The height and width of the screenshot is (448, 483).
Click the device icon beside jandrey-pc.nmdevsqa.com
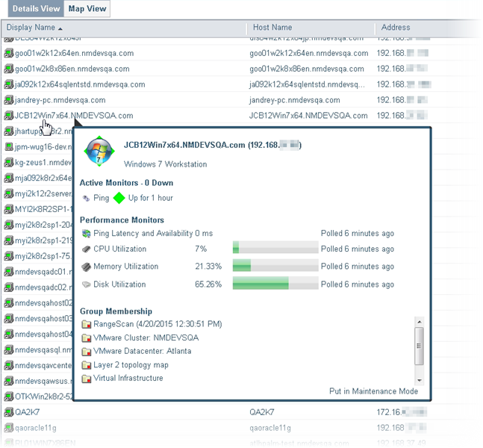point(8,100)
